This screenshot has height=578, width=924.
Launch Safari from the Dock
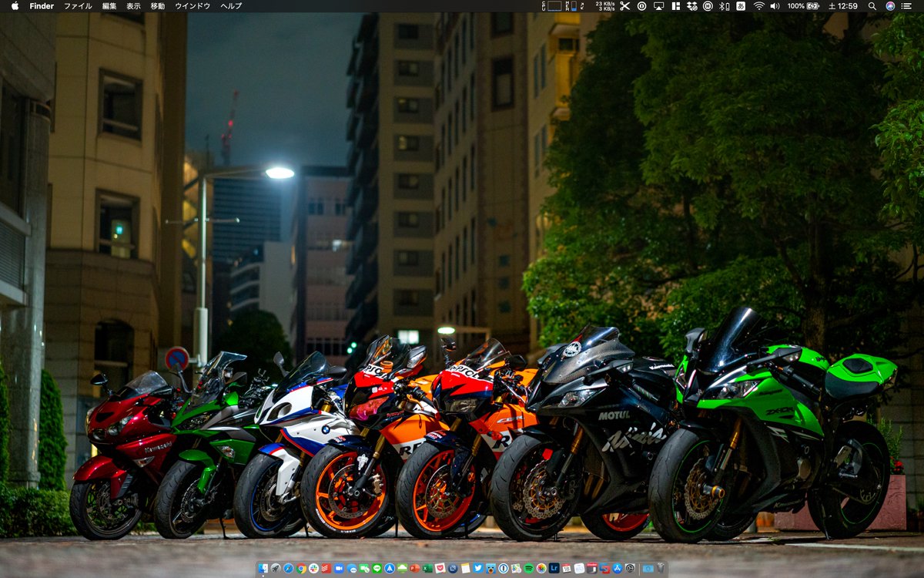(x=289, y=568)
